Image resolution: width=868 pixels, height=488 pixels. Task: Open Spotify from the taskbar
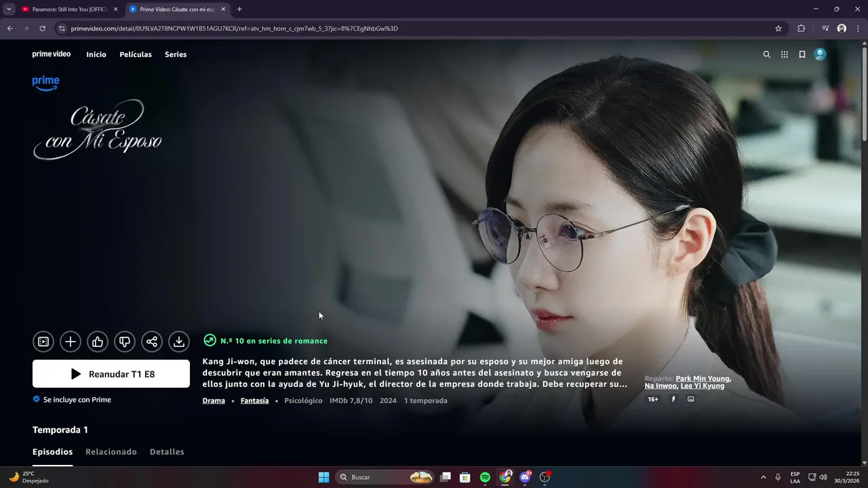pos(485,477)
